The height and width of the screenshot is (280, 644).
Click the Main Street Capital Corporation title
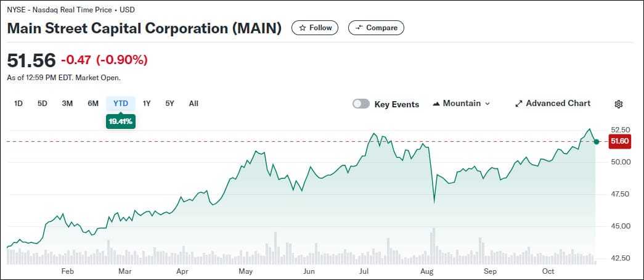[145, 28]
